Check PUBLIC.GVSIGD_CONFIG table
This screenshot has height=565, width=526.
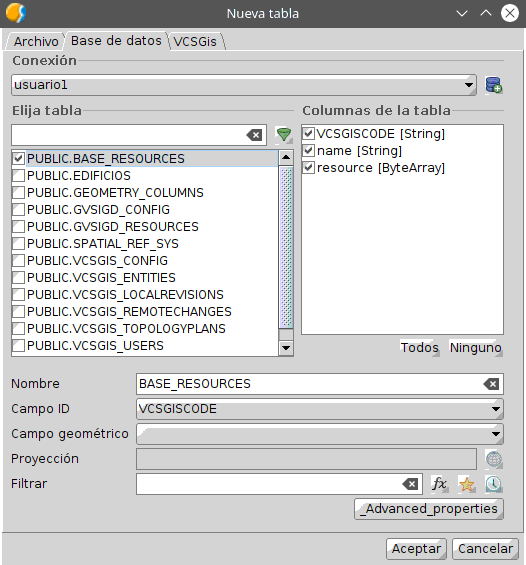(18, 209)
